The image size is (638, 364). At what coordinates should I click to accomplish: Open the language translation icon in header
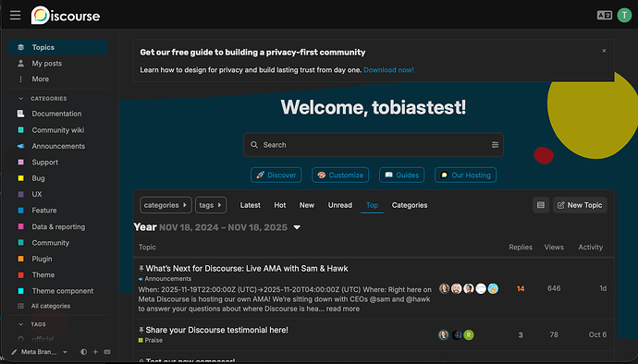coord(604,16)
